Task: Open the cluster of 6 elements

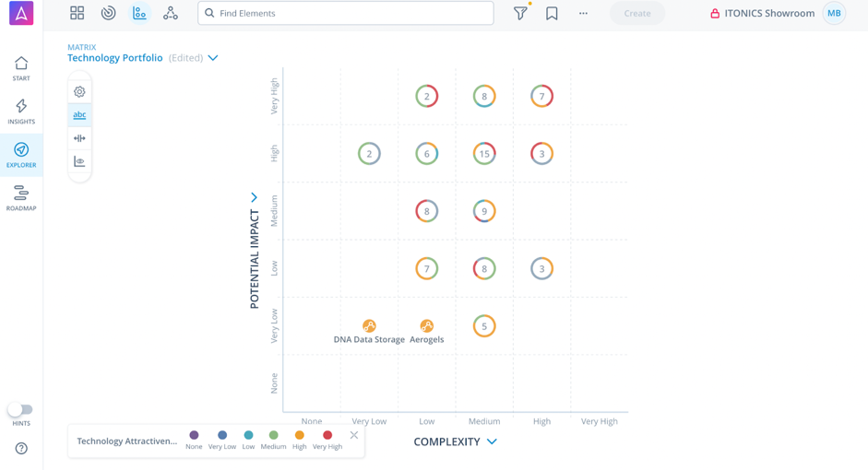Action: 427,154
